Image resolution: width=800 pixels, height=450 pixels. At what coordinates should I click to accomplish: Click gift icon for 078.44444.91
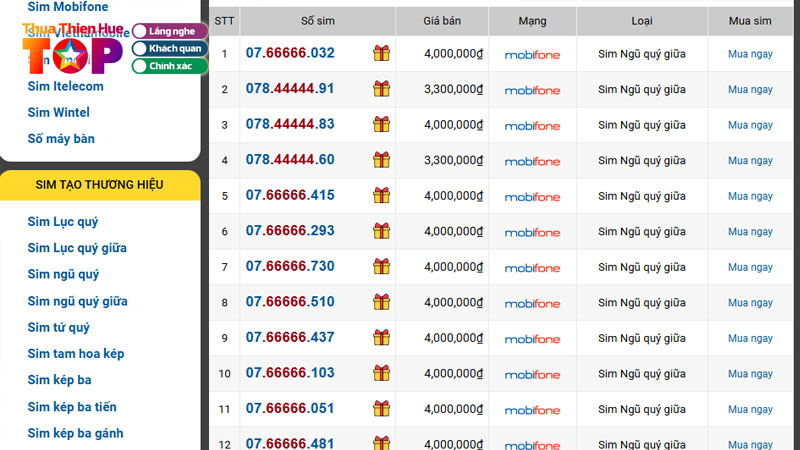pos(382,89)
